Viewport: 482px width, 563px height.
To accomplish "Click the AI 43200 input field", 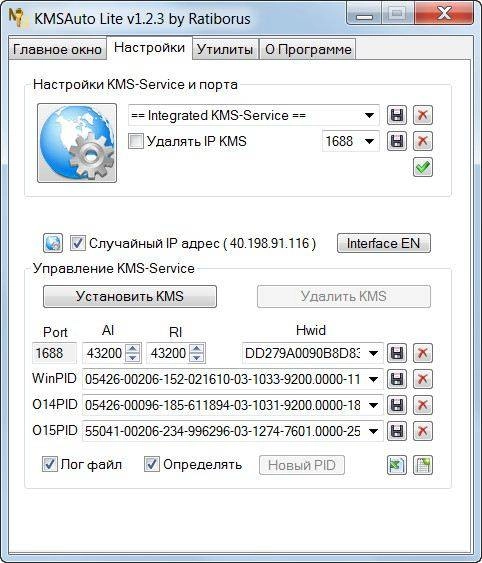I will [x=105, y=353].
